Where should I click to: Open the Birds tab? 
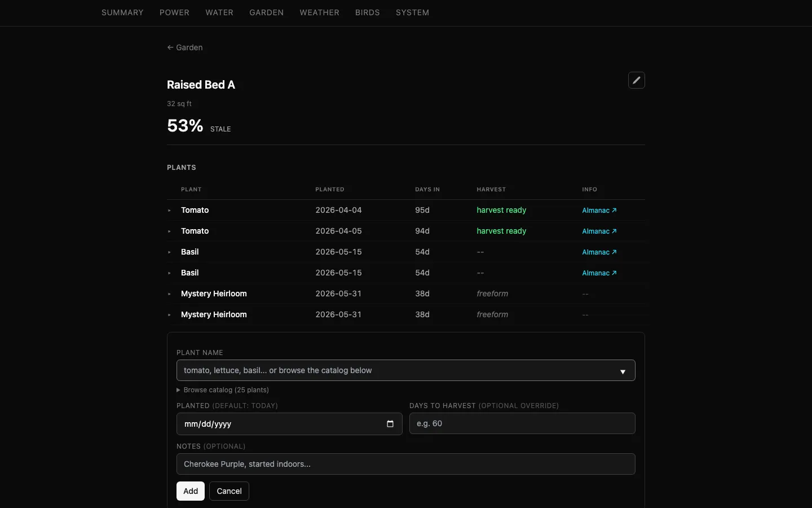(x=368, y=12)
